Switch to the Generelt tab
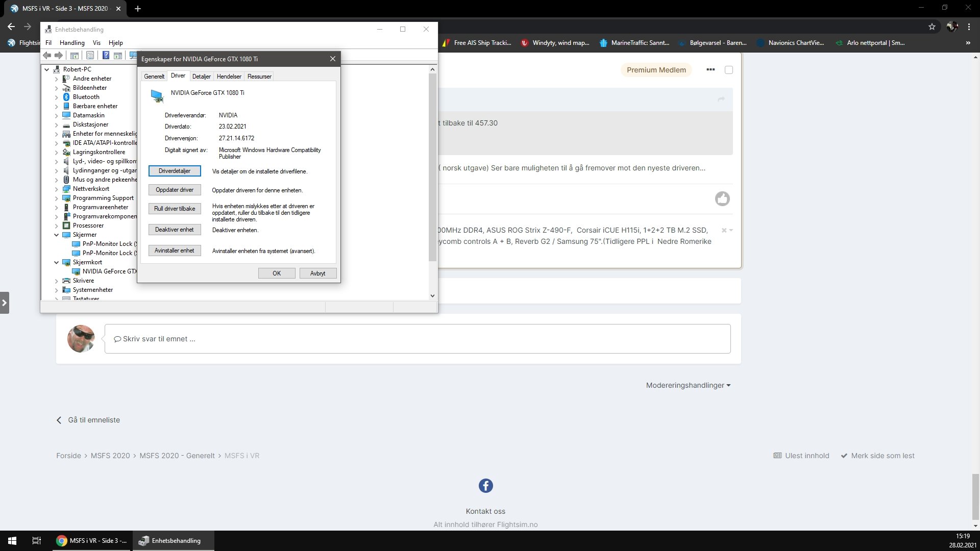980x551 pixels. point(154,77)
